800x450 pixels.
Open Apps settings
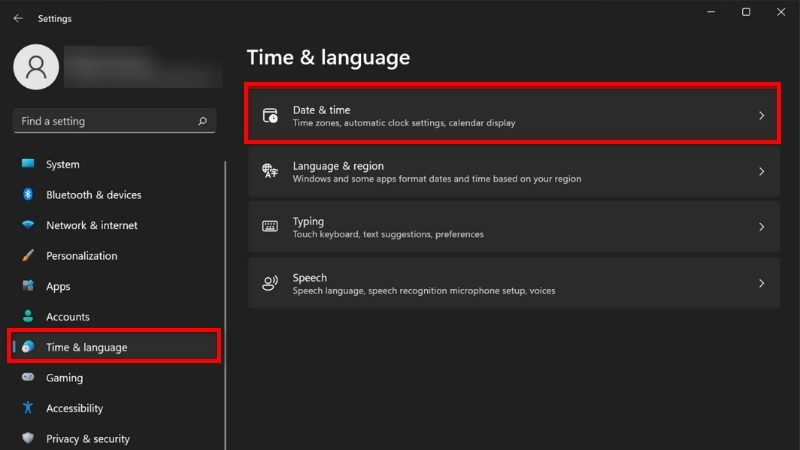(x=116, y=286)
